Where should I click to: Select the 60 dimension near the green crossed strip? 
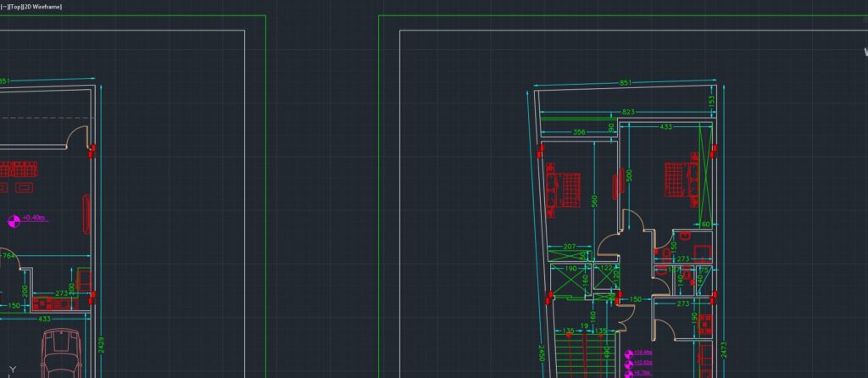(705, 225)
